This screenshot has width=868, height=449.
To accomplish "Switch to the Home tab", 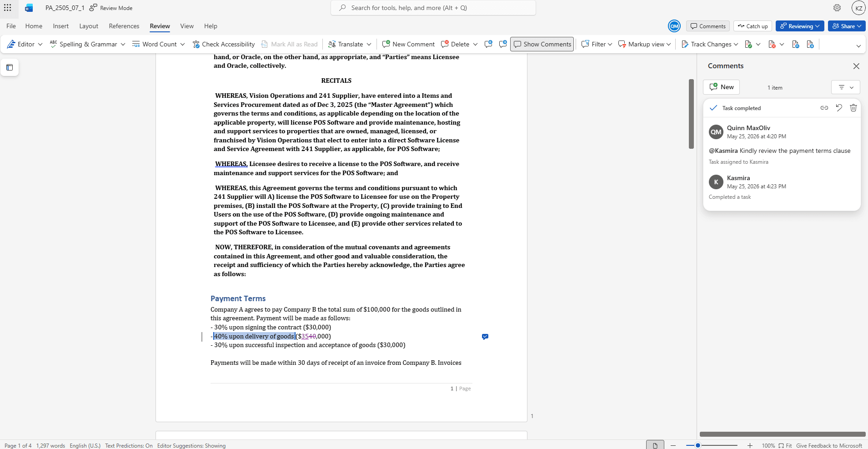I will click(34, 26).
